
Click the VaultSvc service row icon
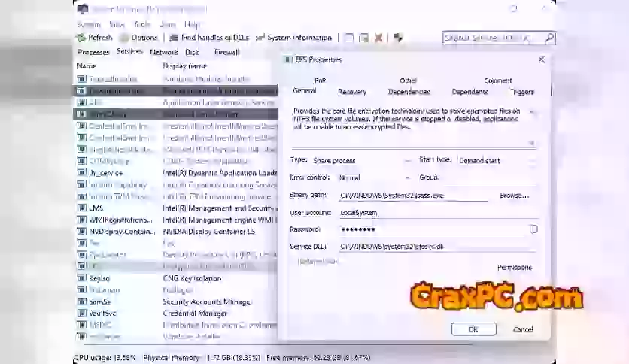tap(81, 313)
